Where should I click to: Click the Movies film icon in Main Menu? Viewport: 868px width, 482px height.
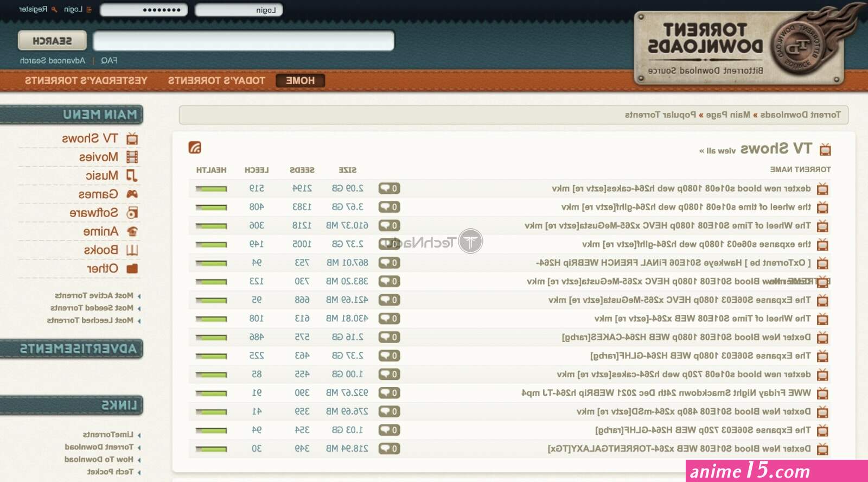coord(132,157)
